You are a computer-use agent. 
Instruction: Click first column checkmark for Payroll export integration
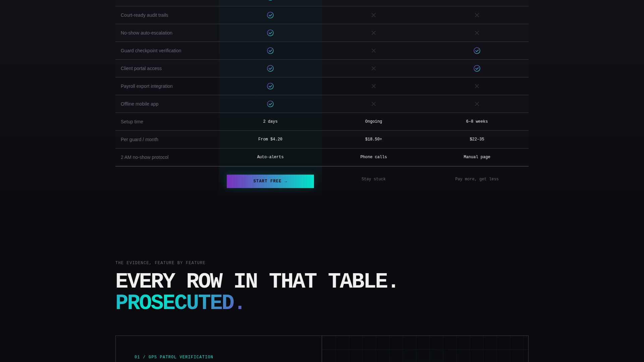click(270, 86)
